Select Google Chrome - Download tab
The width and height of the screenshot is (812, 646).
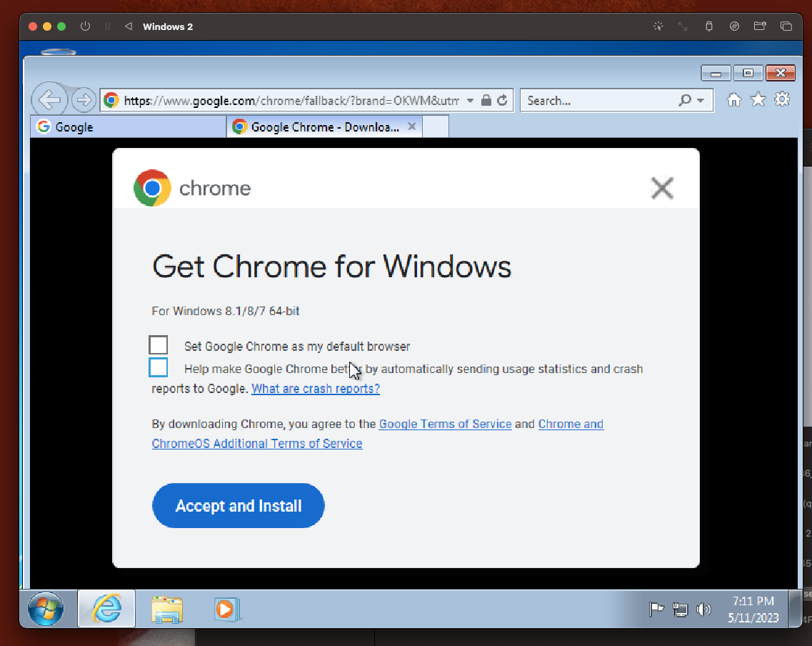coord(324,127)
